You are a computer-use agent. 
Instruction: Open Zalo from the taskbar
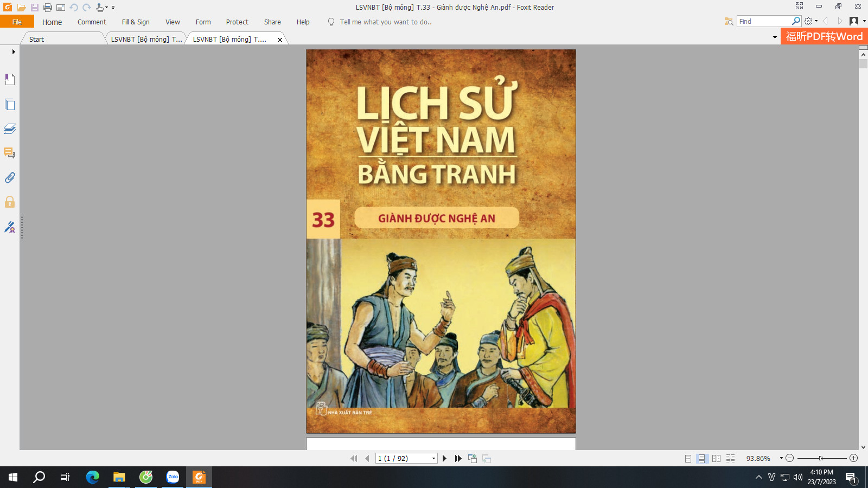pyautogui.click(x=173, y=477)
